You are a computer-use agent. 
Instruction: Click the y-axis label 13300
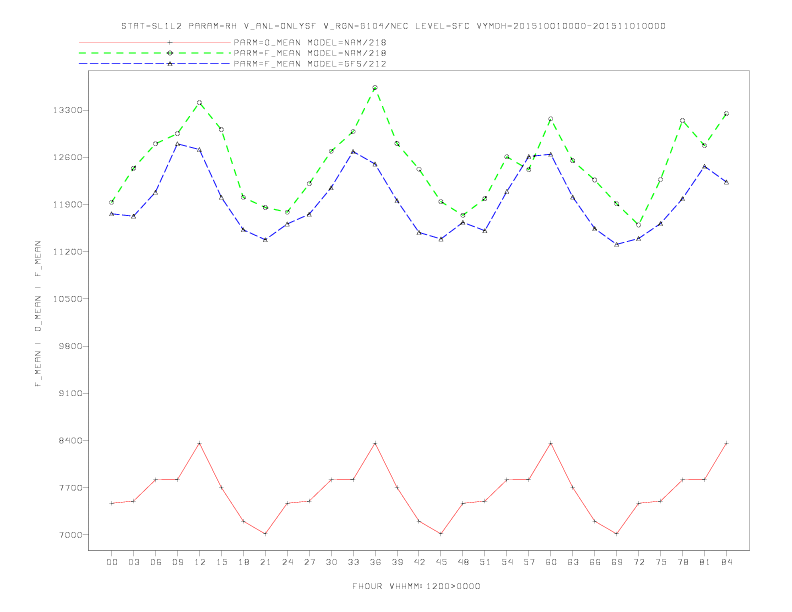click(68, 110)
